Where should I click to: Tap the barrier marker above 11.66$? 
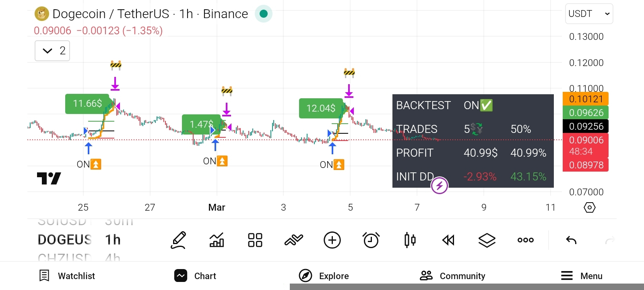coord(116,65)
